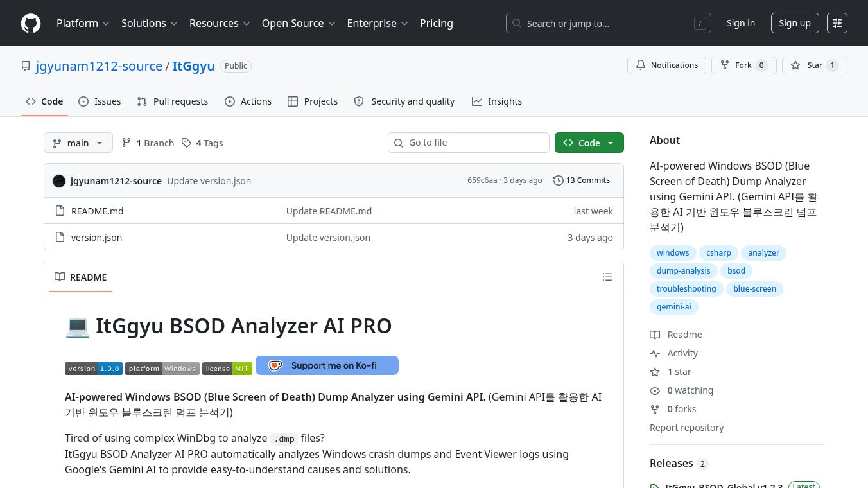Open the Actions tab
868x488 pixels.
248,101
